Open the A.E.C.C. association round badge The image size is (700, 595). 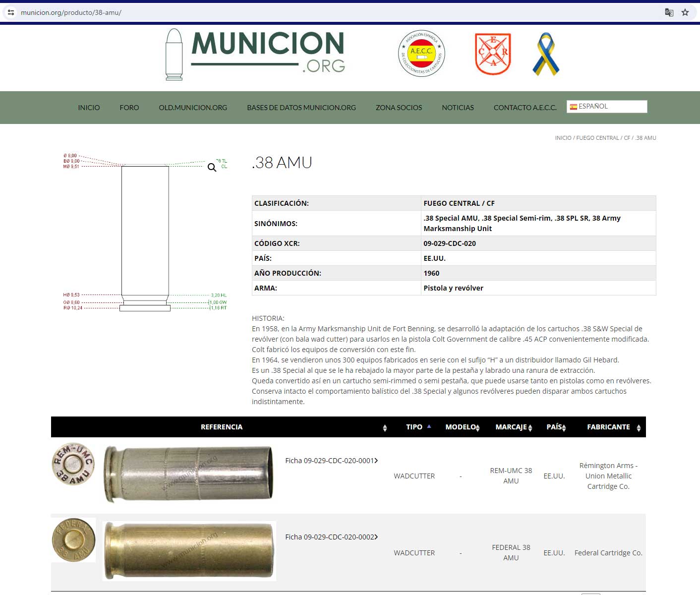pos(421,54)
